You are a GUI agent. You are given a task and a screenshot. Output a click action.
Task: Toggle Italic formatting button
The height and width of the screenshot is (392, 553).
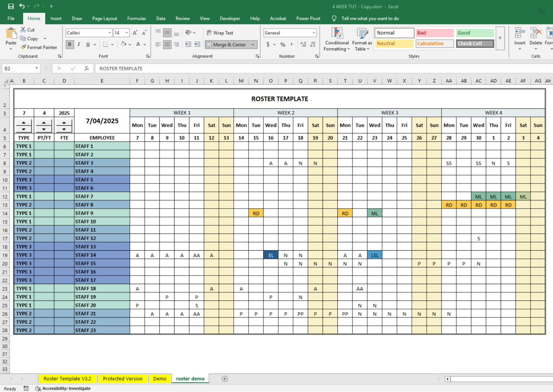tap(79, 44)
